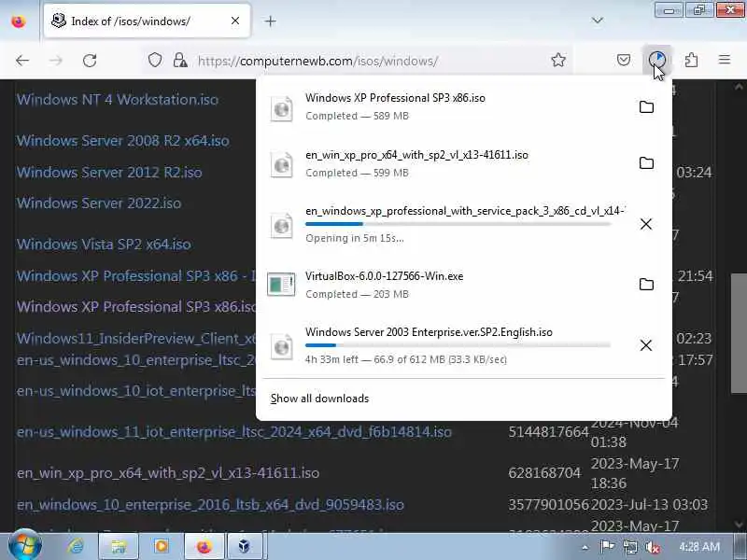Cancel the en_windows_xp_professional service pack 3 download

coord(646,224)
